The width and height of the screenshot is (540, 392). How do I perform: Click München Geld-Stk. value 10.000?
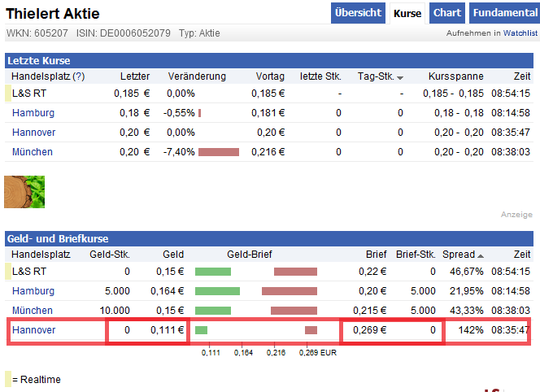[x=115, y=311]
